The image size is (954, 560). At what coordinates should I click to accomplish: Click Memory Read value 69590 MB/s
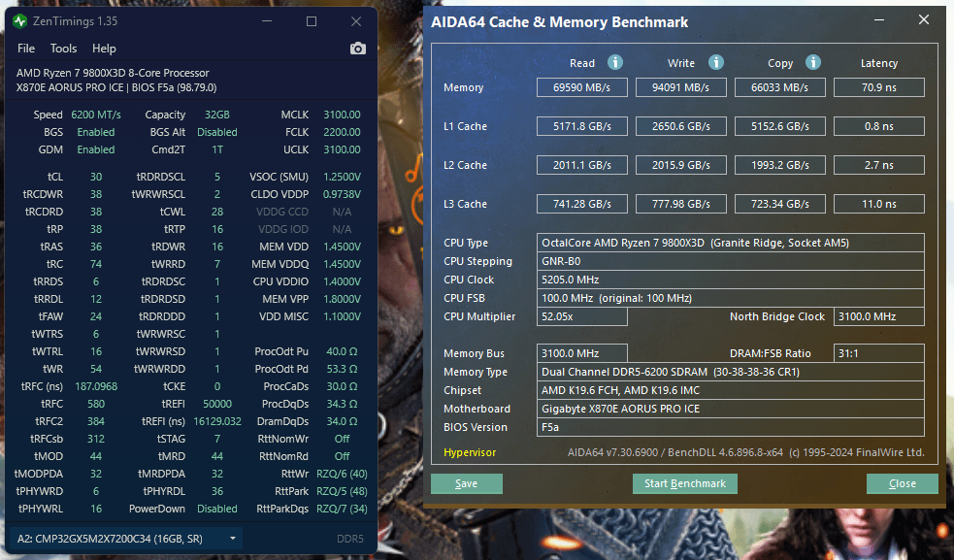tap(581, 87)
